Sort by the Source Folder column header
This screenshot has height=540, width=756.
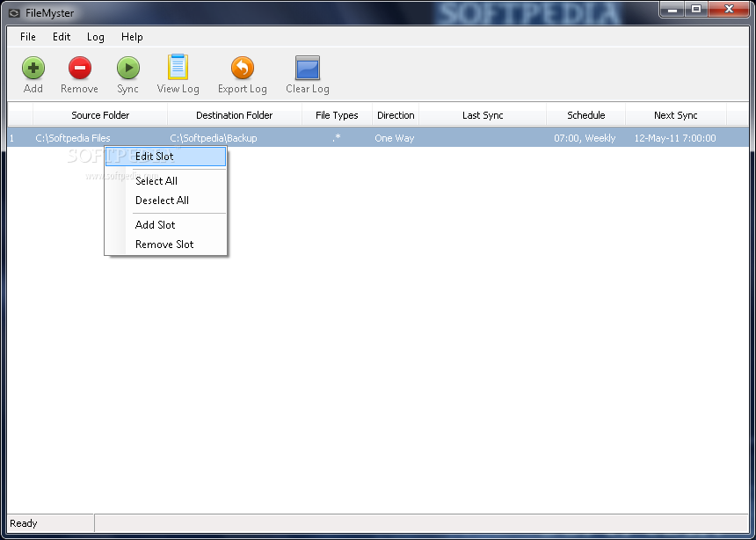[x=100, y=115]
